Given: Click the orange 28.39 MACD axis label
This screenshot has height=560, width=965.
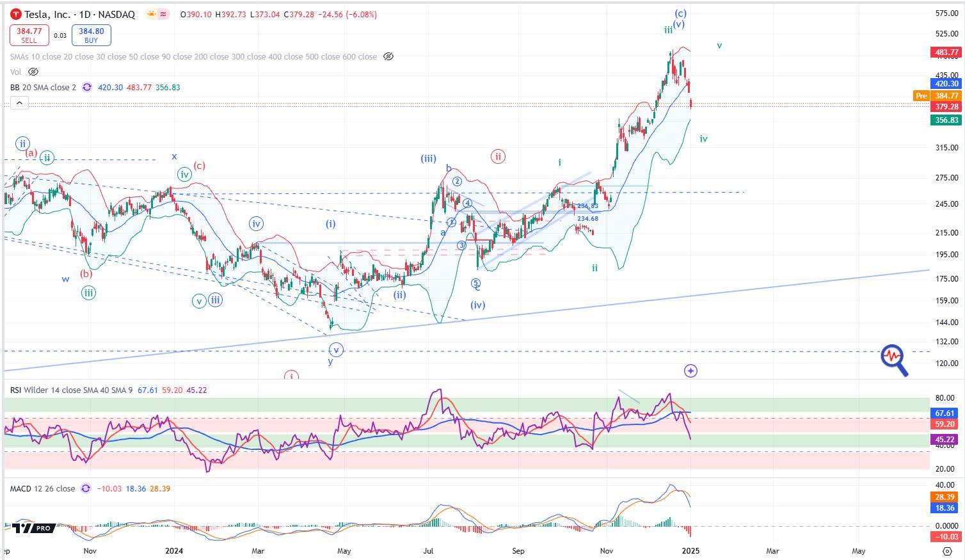Looking at the screenshot, I should [945, 497].
